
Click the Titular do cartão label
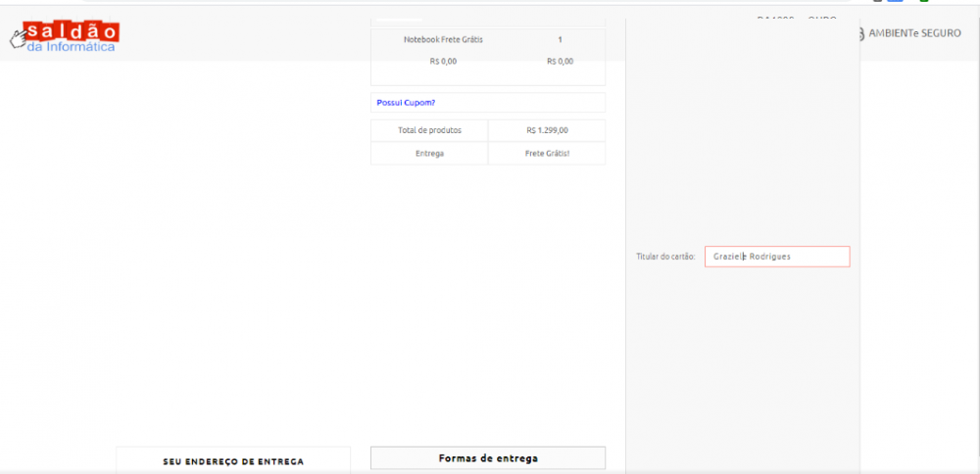665,257
